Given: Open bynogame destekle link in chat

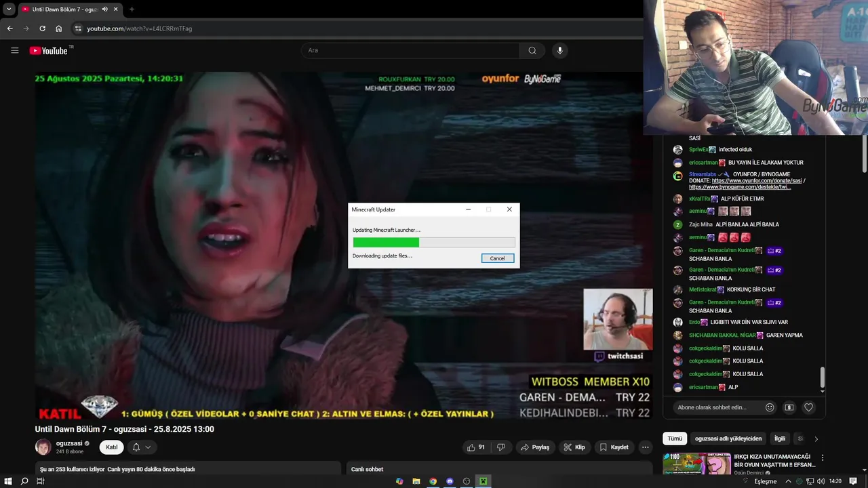Looking at the screenshot, I should (740, 187).
